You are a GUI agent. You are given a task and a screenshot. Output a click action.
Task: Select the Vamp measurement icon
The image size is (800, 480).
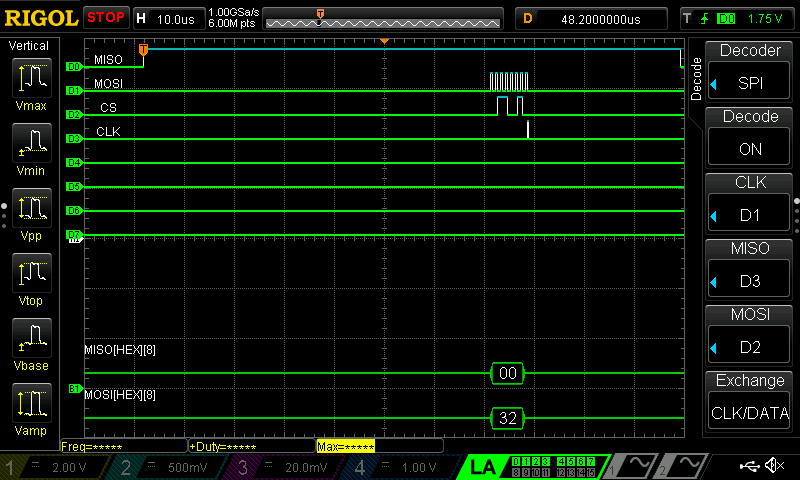[x=32, y=402]
